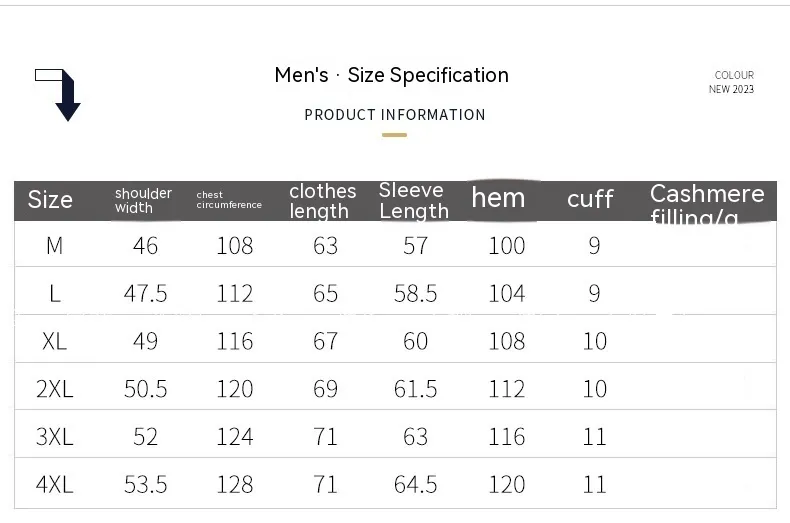
Task: Select the clothes length column header
Action: 322,201
